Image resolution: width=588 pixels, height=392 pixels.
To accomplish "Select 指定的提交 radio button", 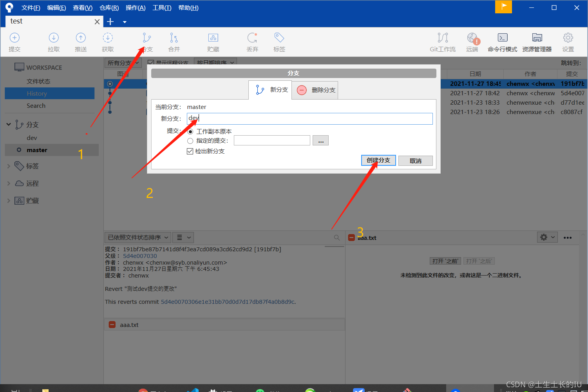I will (190, 141).
